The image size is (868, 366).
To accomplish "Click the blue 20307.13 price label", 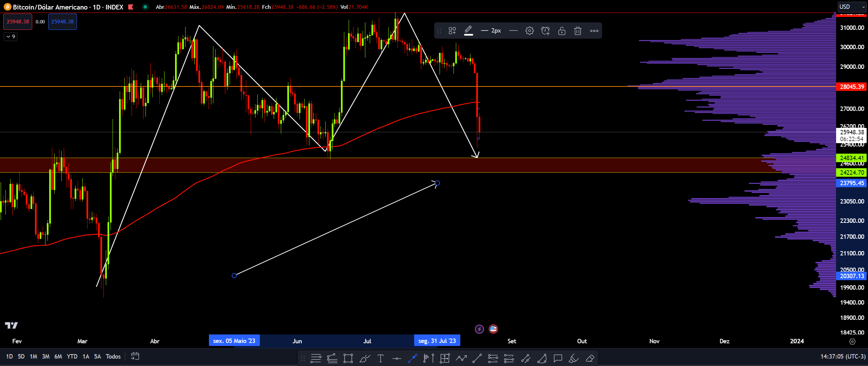I will click(852, 276).
